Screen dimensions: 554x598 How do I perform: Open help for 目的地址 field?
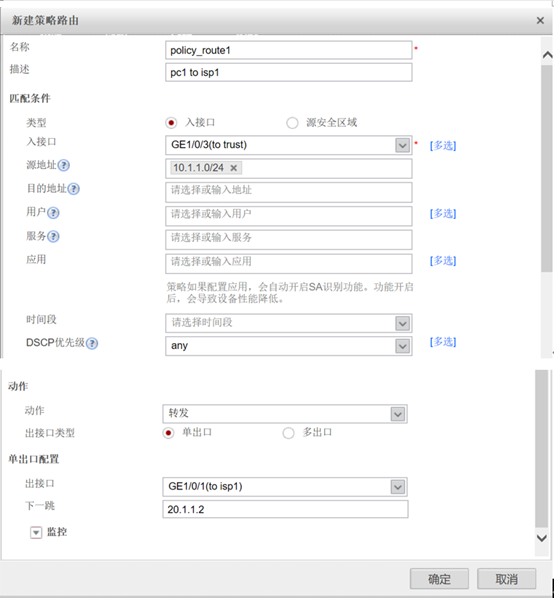tap(73, 189)
